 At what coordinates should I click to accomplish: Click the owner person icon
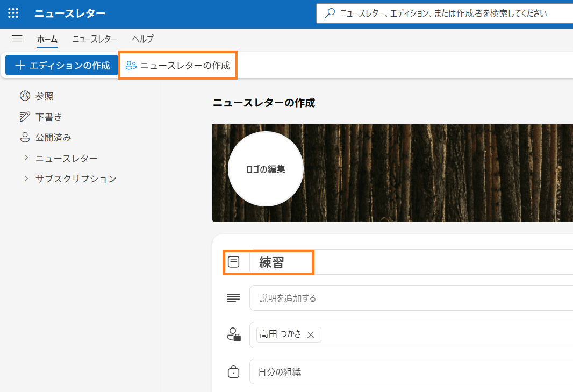click(234, 334)
